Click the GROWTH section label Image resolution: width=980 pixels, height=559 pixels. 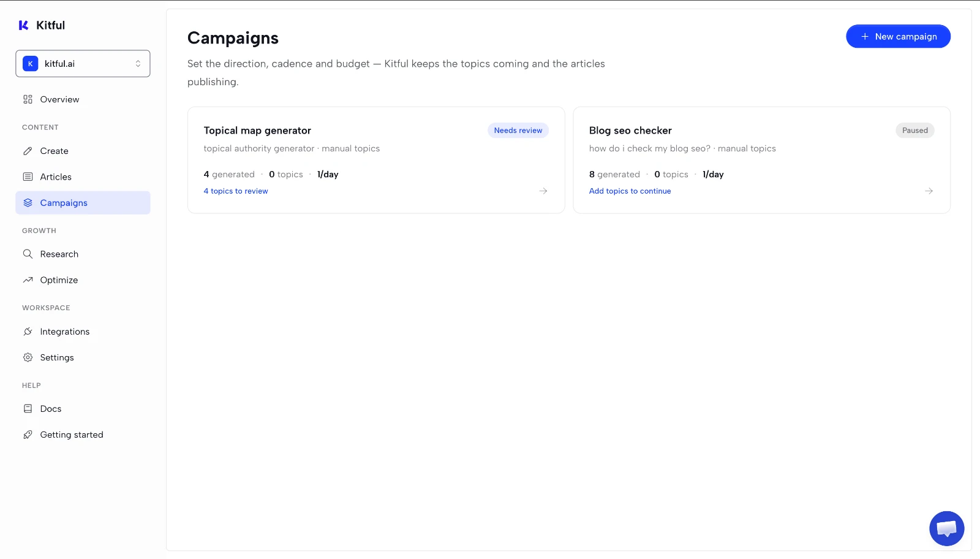(x=39, y=231)
